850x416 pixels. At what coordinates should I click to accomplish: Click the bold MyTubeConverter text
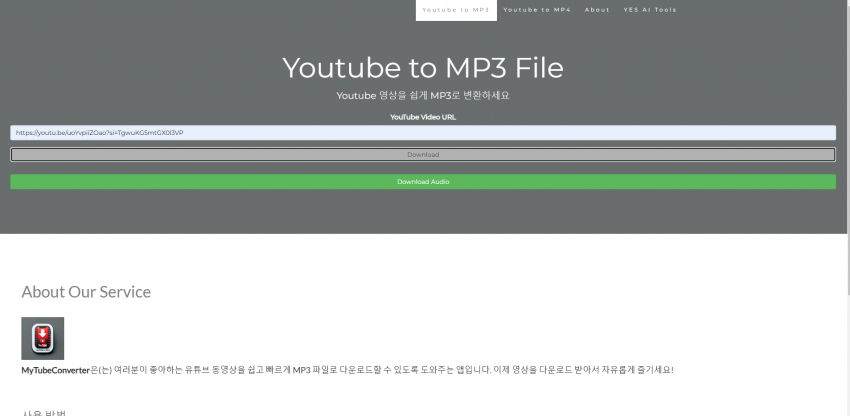click(55, 370)
